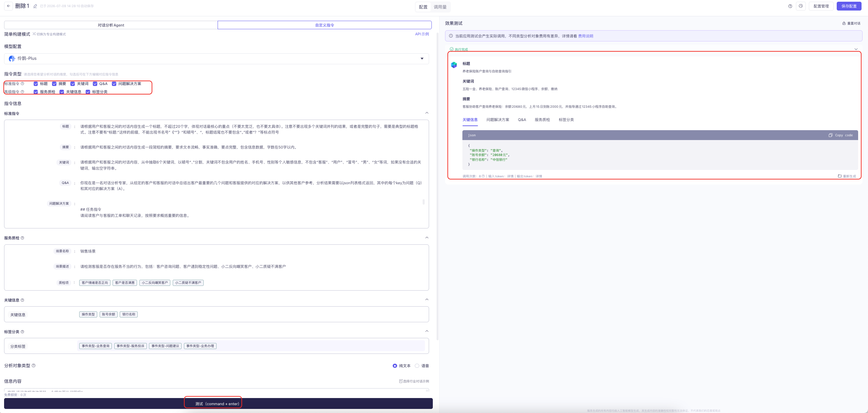The image size is (868, 413).
Task: Toggle the 标题 checkbox
Action: tap(36, 84)
